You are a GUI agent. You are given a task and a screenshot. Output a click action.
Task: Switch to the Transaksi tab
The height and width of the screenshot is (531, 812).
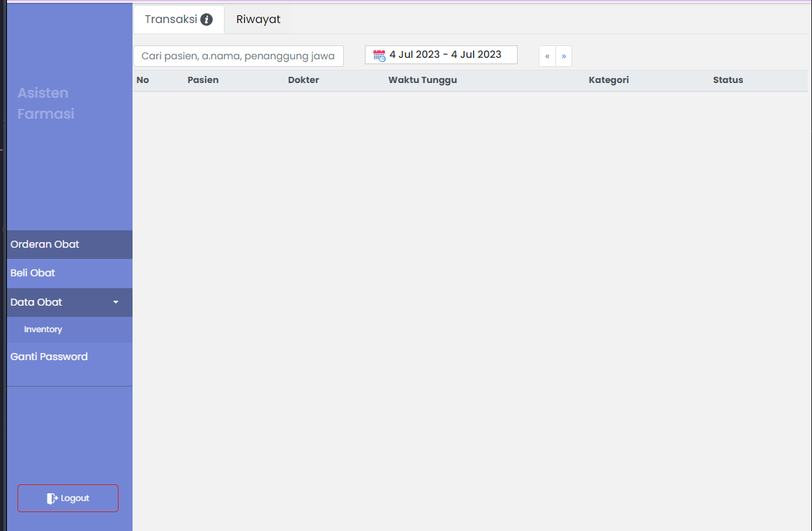(x=172, y=20)
